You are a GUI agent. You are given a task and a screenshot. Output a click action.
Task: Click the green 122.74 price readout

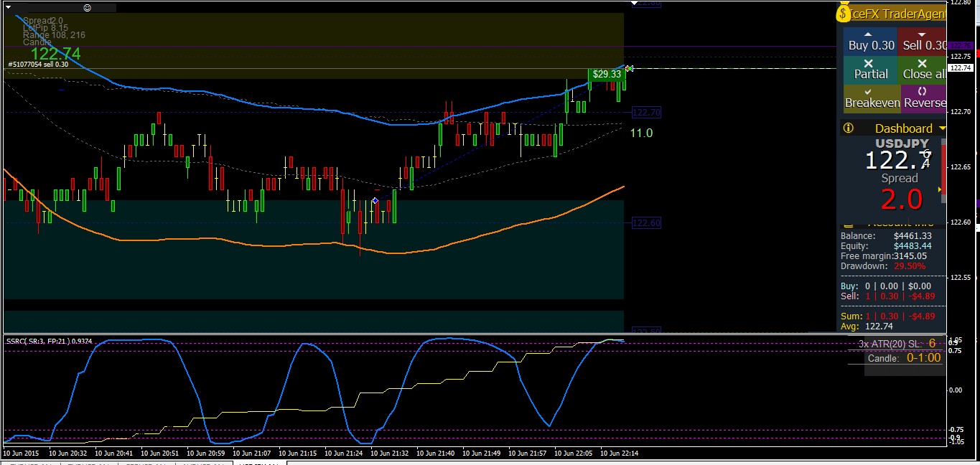pos(55,54)
